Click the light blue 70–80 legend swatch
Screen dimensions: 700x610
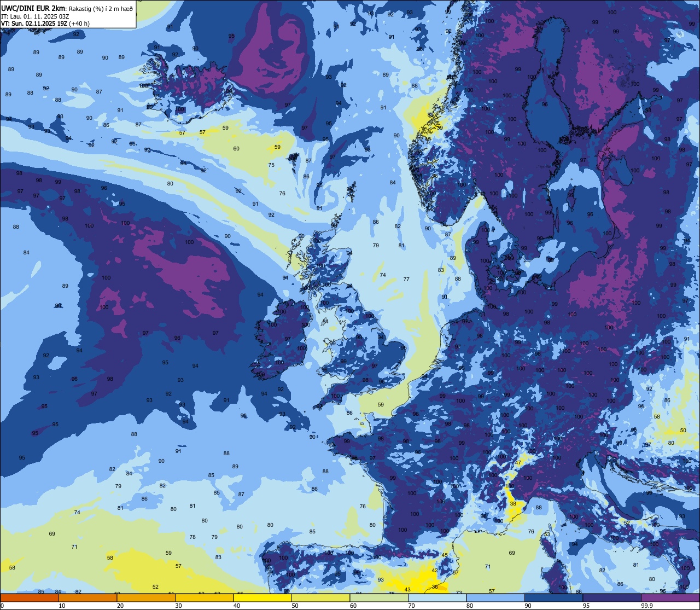(437, 597)
